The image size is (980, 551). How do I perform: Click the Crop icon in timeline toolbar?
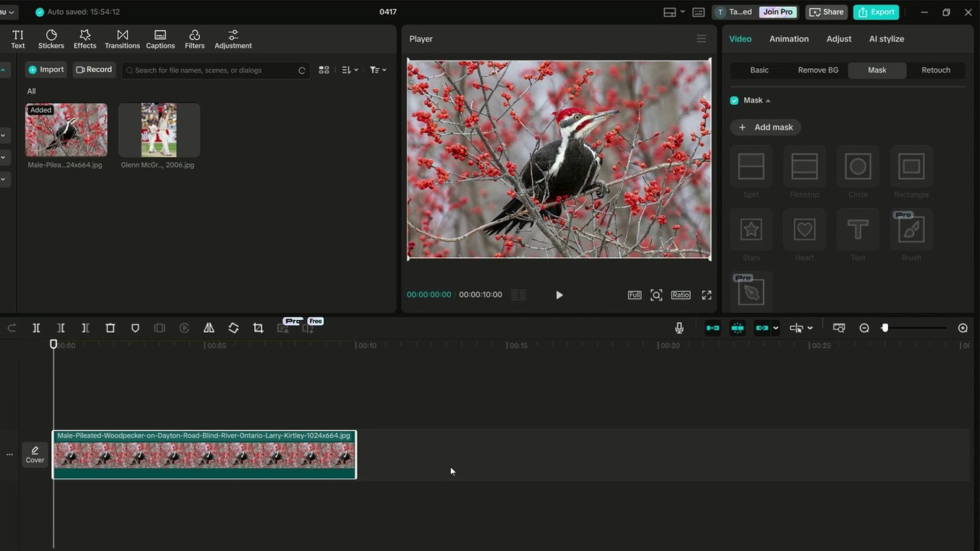[258, 328]
